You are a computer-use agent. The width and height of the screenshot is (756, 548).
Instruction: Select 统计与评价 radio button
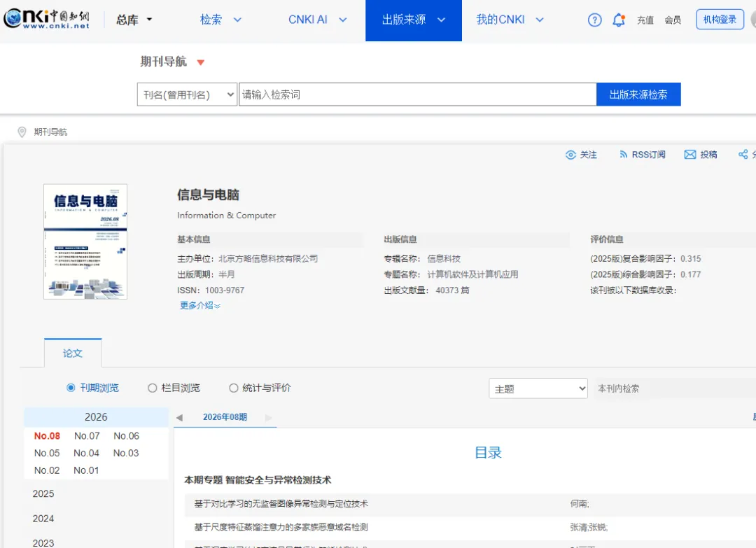pyautogui.click(x=234, y=388)
